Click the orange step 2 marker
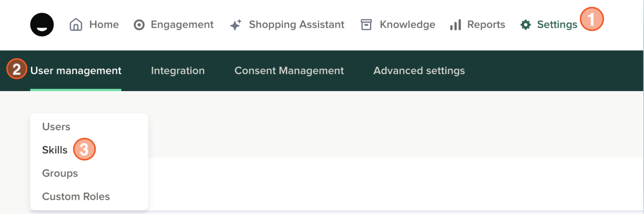 pyautogui.click(x=17, y=69)
